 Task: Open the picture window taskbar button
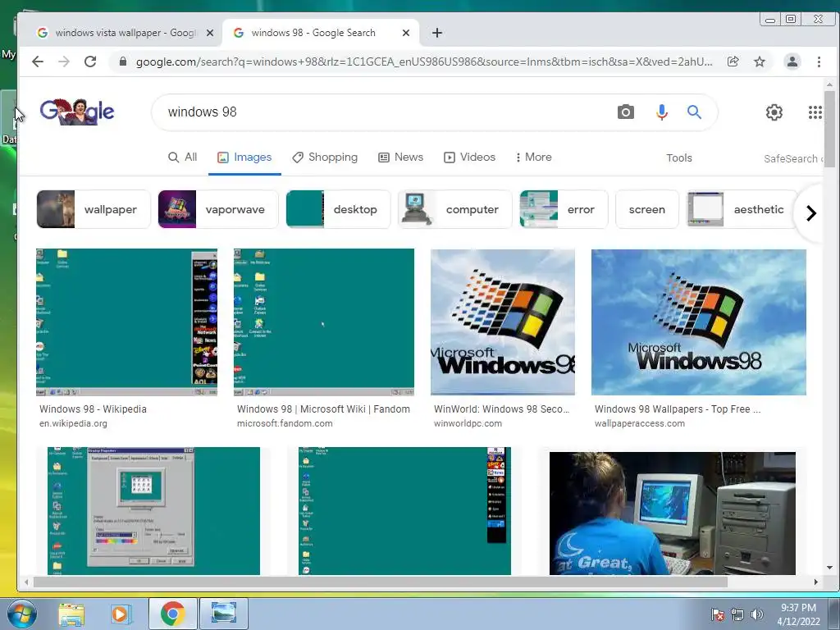224,614
